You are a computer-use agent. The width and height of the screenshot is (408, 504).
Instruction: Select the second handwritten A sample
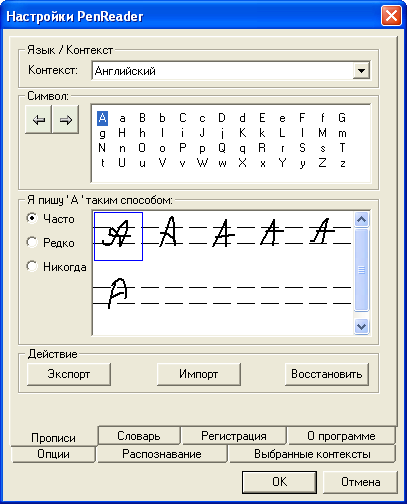point(169,232)
